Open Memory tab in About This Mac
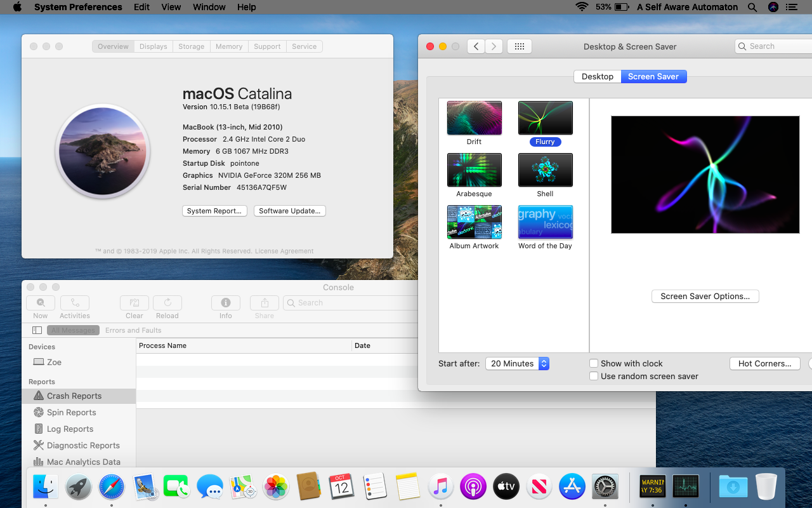812x508 pixels. point(229,46)
